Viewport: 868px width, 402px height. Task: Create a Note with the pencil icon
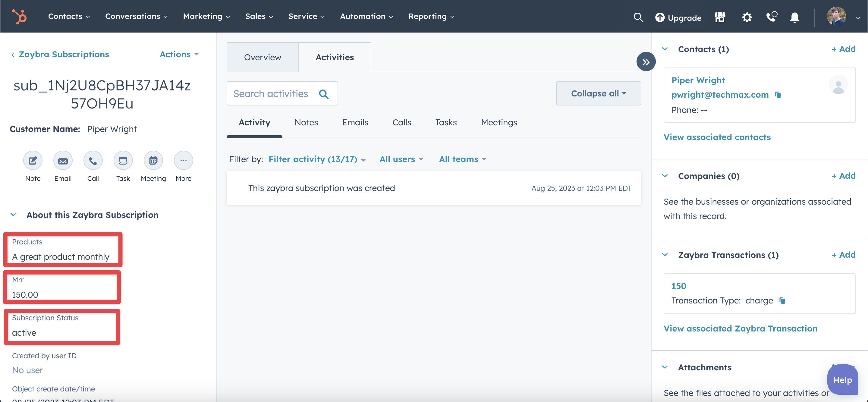pyautogui.click(x=33, y=160)
